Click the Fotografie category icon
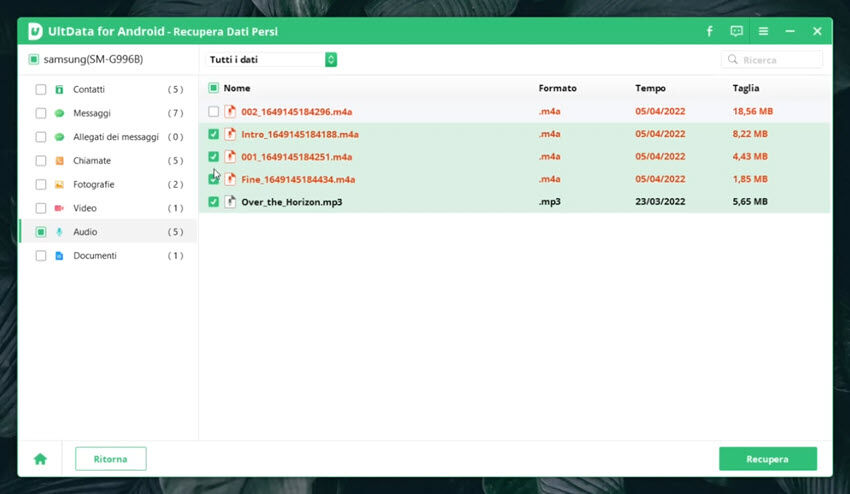 click(x=59, y=185)
